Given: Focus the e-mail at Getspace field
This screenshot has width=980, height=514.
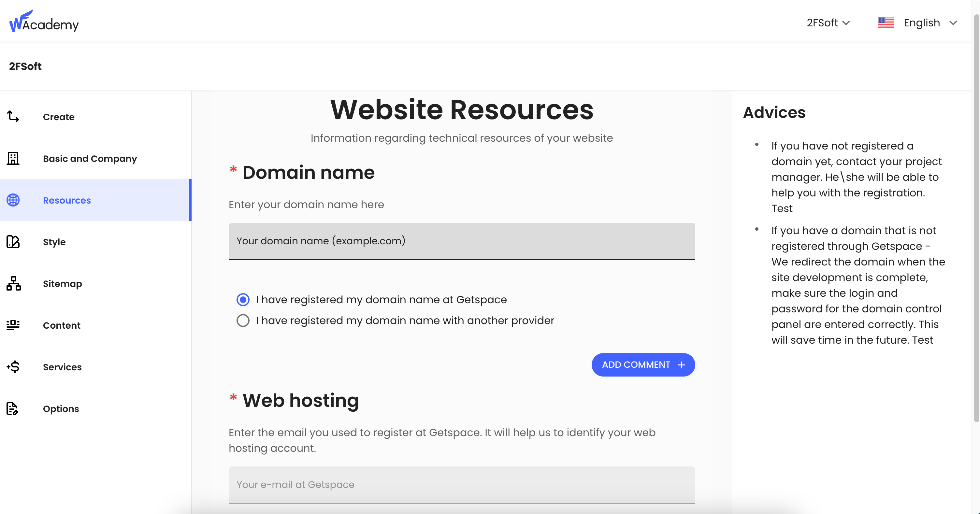Looking at the screenshot, I should [x=461, y=485].
